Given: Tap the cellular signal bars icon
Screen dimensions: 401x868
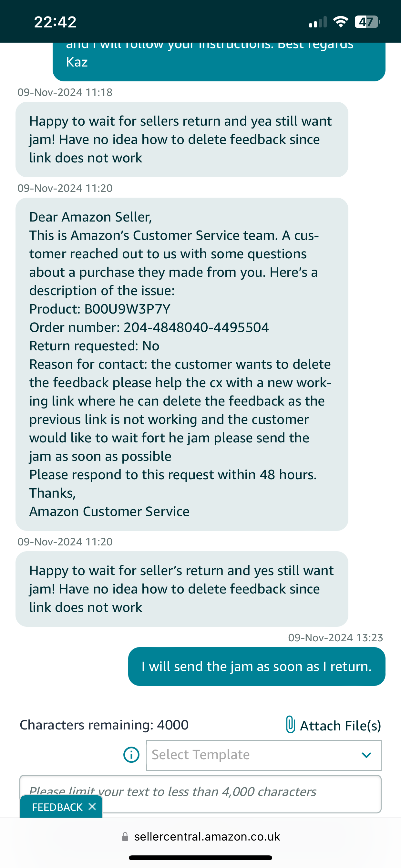Looking at the screenshot, I should coord(318,22).
